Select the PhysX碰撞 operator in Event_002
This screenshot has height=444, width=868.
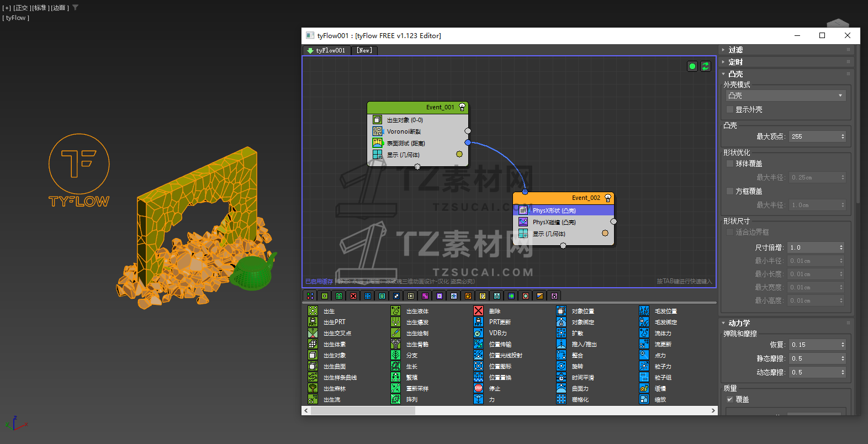tap(554, 222)
